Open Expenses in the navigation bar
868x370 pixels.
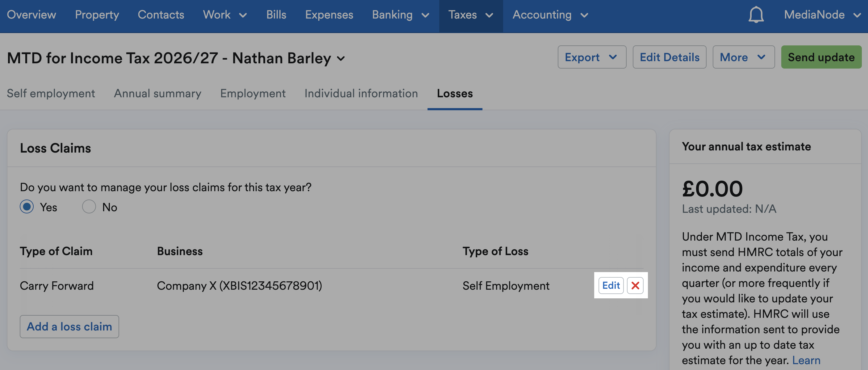tap(329, 15)
